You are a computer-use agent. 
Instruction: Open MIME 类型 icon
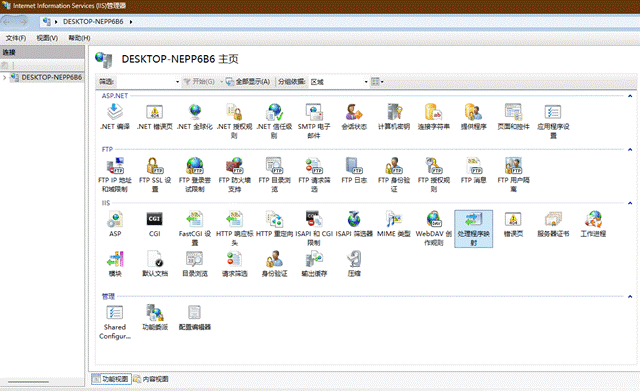coord(394,220)
